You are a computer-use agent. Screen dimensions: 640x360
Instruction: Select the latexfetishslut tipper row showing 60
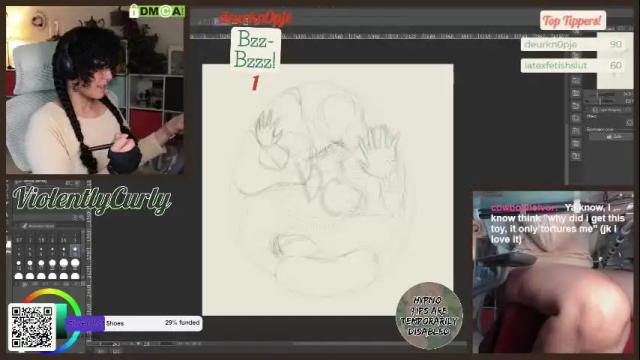[573, 65]
